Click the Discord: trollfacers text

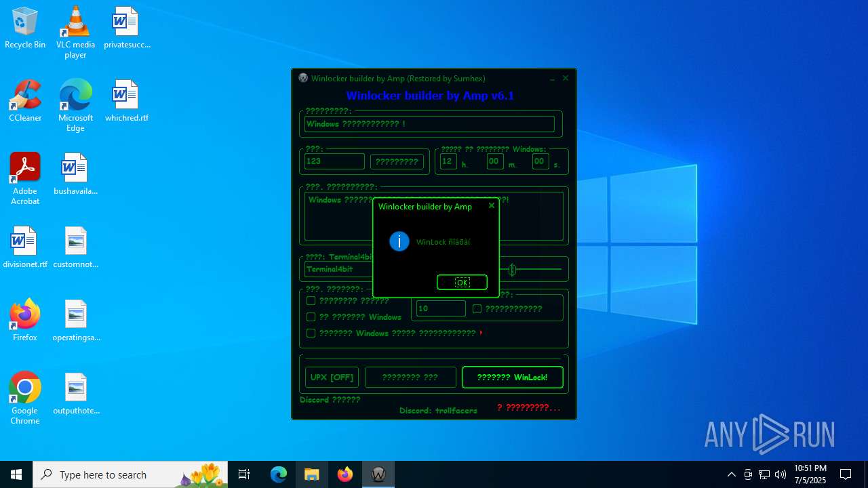click(438, 411)
